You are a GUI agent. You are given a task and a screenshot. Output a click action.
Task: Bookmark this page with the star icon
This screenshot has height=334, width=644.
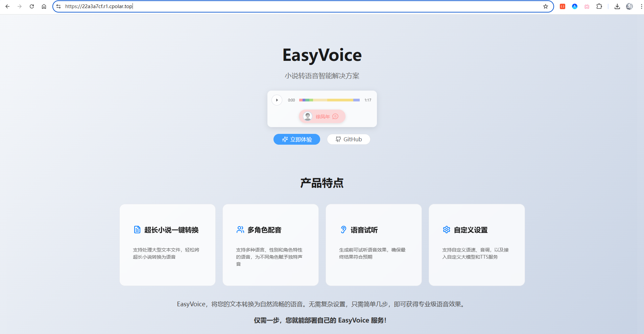tap(546, 6)
